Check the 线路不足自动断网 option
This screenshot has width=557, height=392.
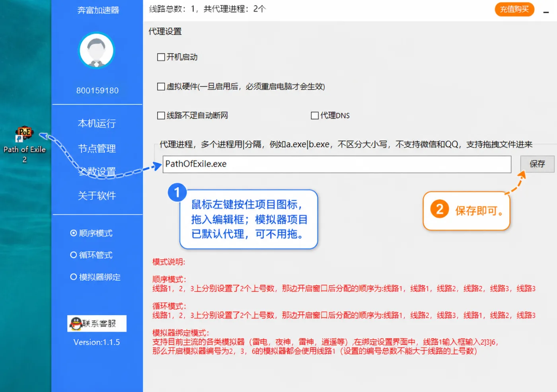coord(161,116)
